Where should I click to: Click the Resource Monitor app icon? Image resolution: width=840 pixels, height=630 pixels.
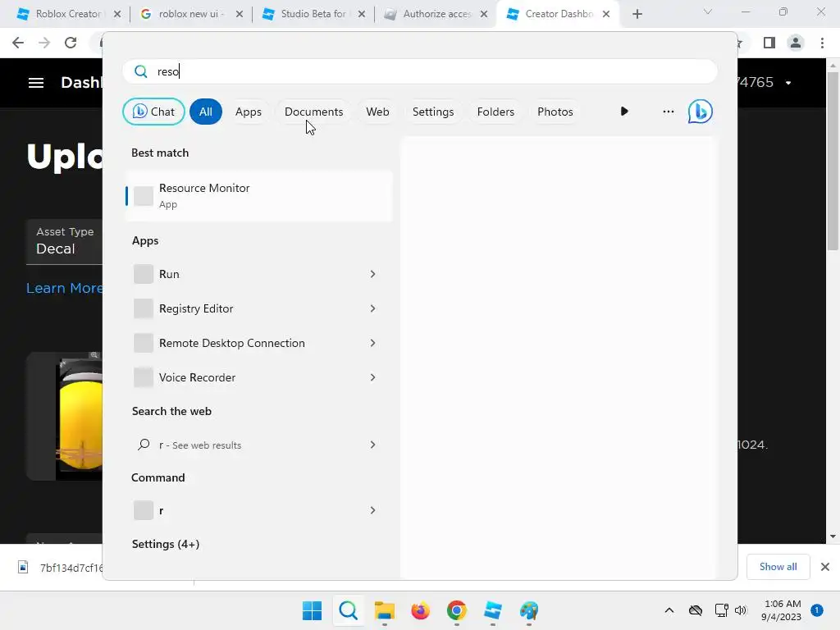tap(144, 196)
